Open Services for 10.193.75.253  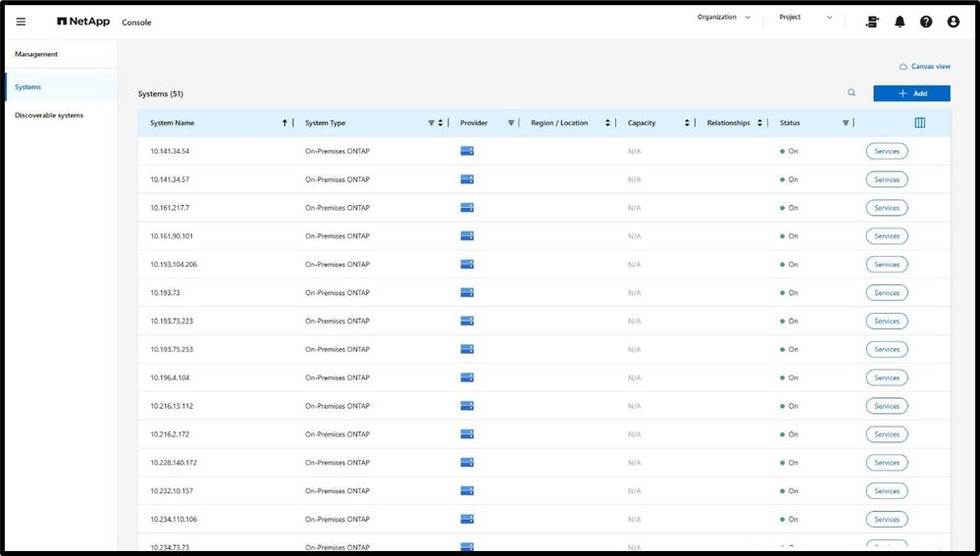tap(886, 349)
